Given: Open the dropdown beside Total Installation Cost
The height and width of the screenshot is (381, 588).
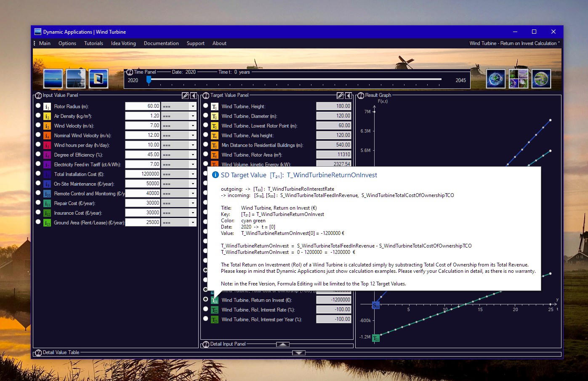Looking at the screenshot, I should 193,174.
